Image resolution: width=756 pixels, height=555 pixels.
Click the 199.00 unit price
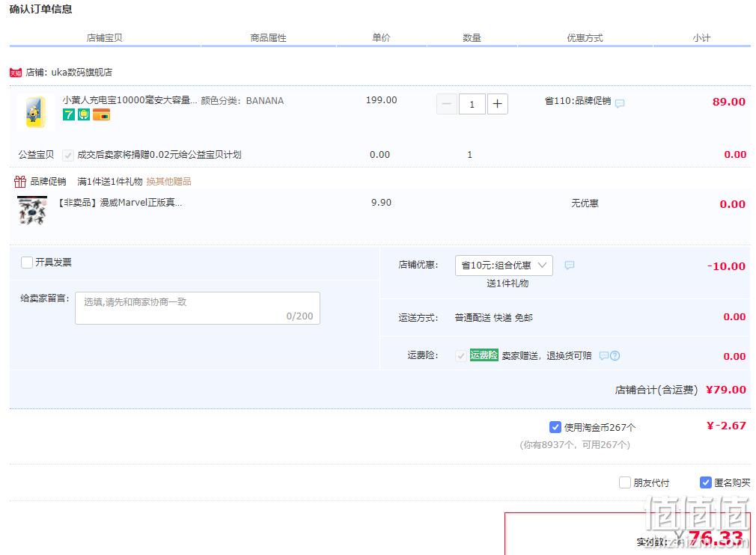[382, 100]
